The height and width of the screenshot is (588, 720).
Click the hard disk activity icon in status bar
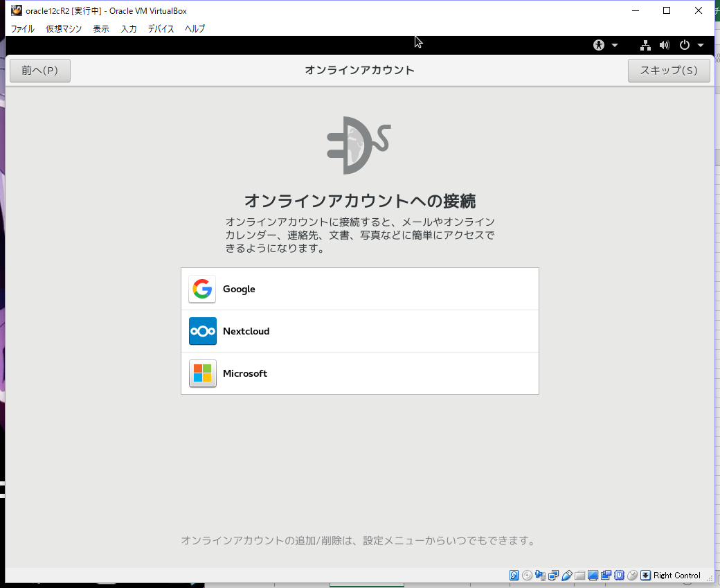(514, 576)
